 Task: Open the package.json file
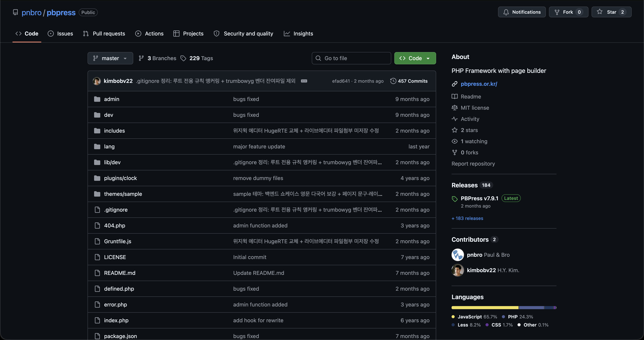(x=121, y=336)
